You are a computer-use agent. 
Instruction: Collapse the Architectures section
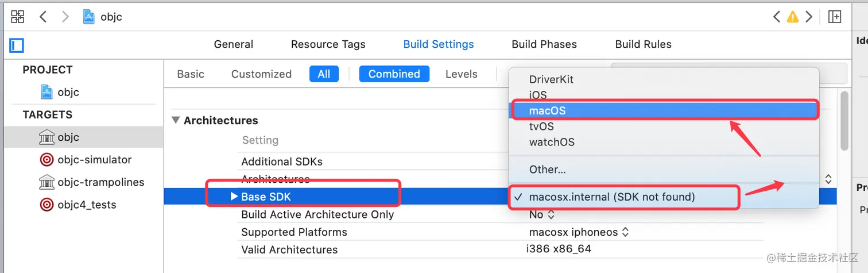pos(176,120)
